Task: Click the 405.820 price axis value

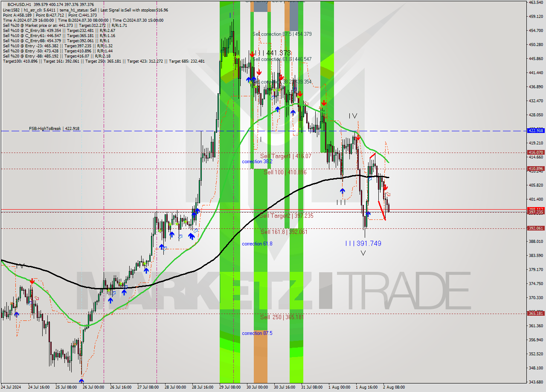Action: 535,185
